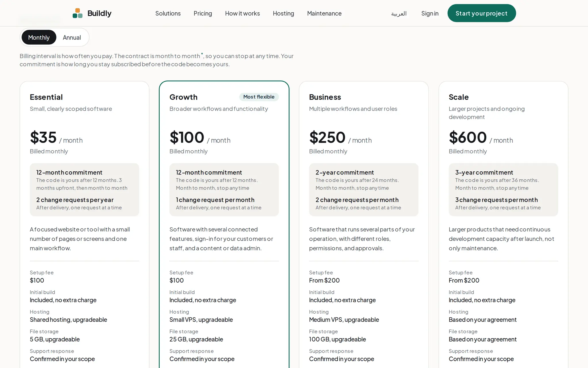Click 'Shared hosting, upgradeable' value
Screen dimensions: 588x368
68,320
